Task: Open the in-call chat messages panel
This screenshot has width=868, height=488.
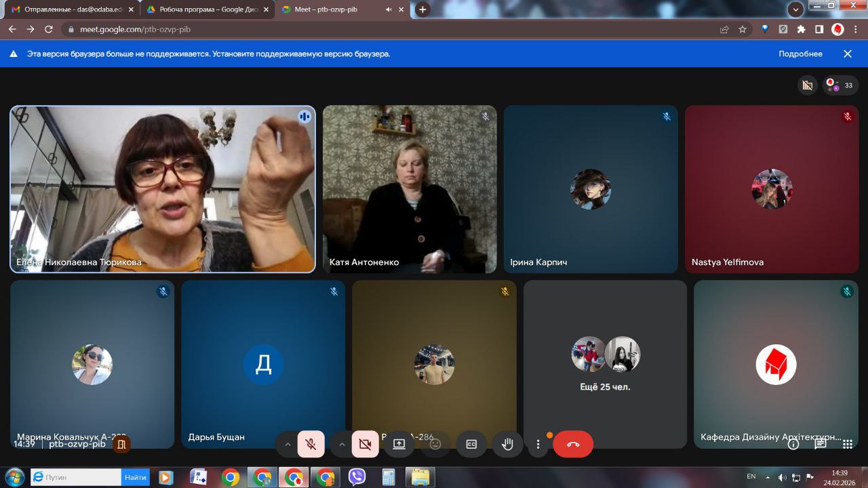Action: click(820, 444)
